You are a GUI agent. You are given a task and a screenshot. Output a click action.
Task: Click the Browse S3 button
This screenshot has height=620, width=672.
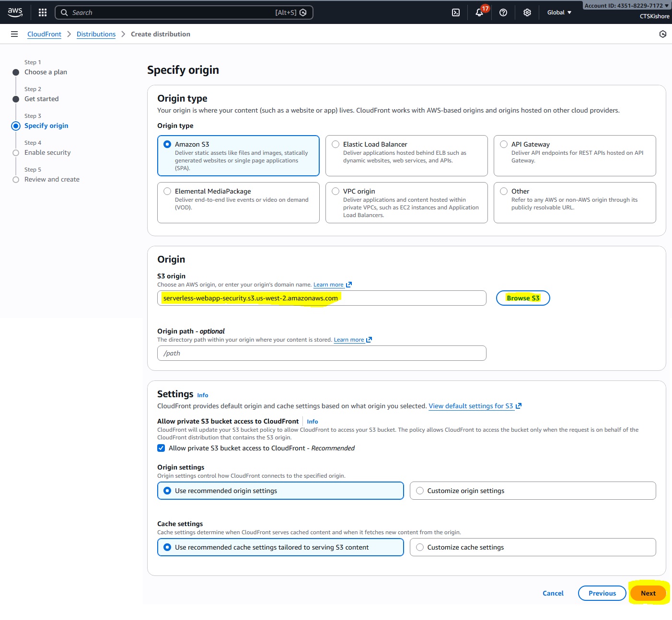pos(522,298)
